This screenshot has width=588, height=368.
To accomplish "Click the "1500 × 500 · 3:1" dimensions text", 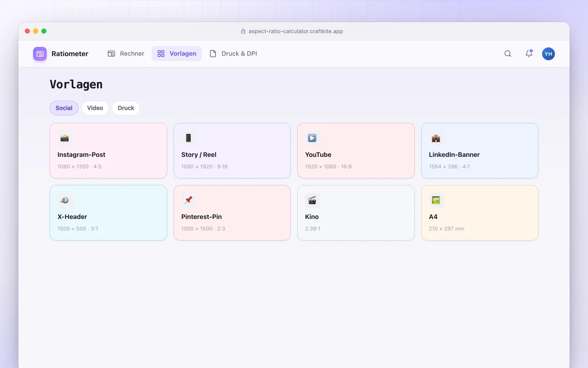I will (78, 229).
